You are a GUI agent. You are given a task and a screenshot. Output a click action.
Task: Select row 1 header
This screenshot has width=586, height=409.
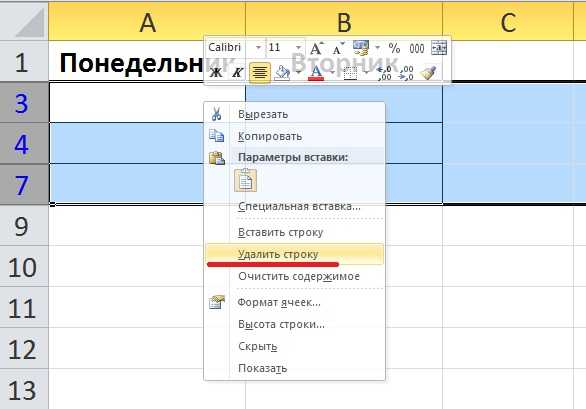tap(24, 61)
